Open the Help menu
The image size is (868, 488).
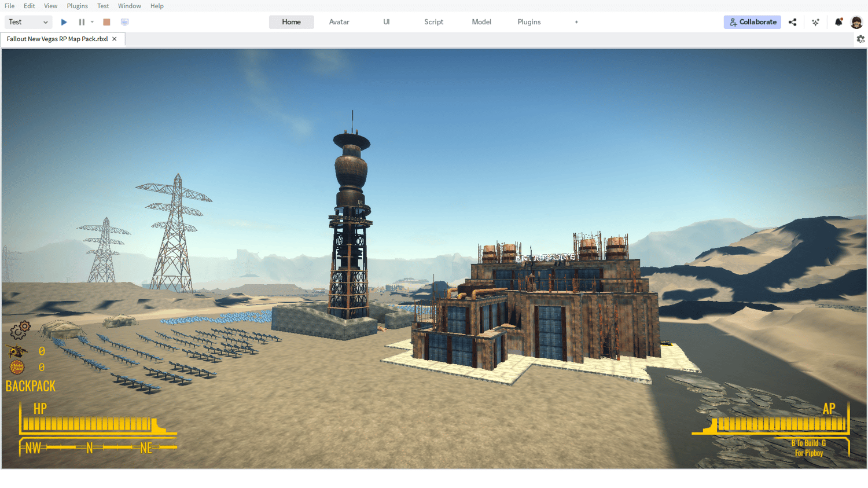coord(157,6)
